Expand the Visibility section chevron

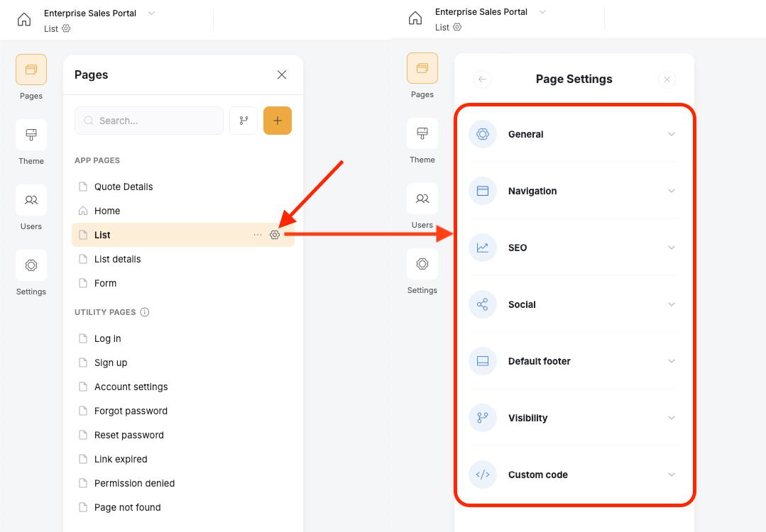672,418
